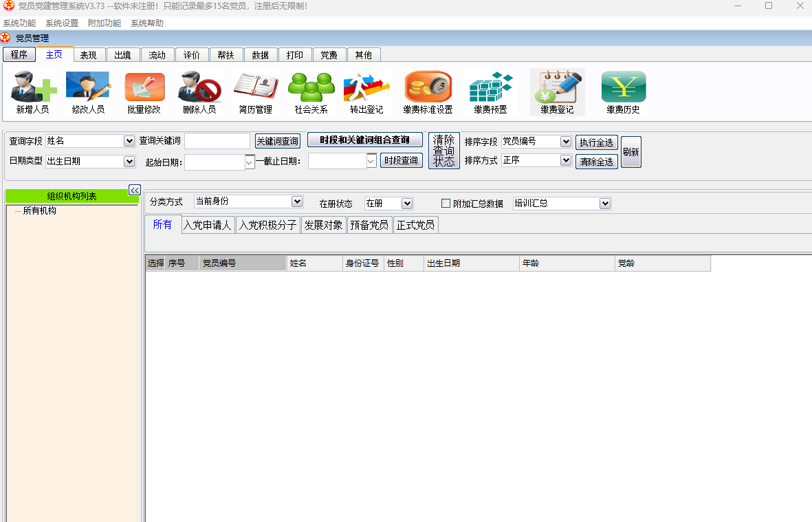
Task: Show the 预备党员 category tab
Action: point(369,225)
